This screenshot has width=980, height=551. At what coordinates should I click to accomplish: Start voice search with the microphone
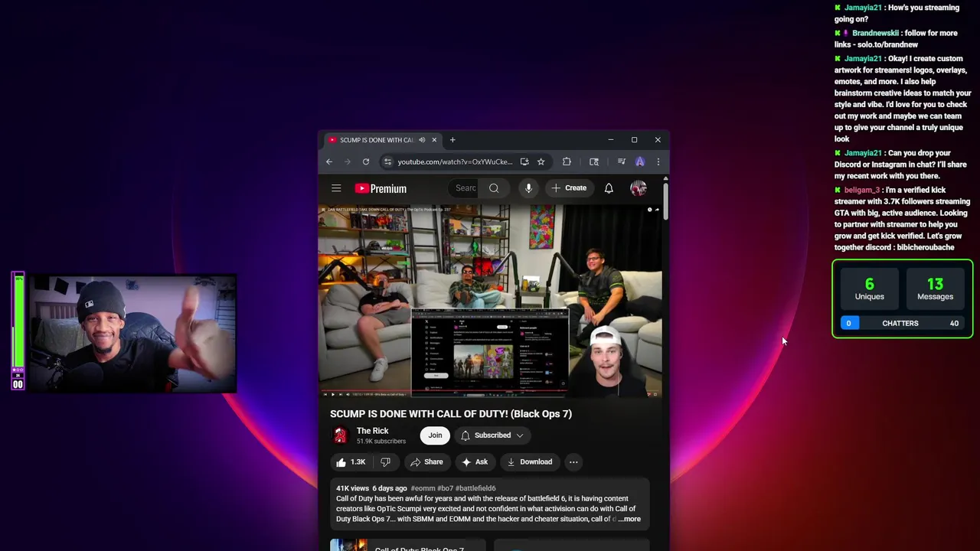coord(528,188)
